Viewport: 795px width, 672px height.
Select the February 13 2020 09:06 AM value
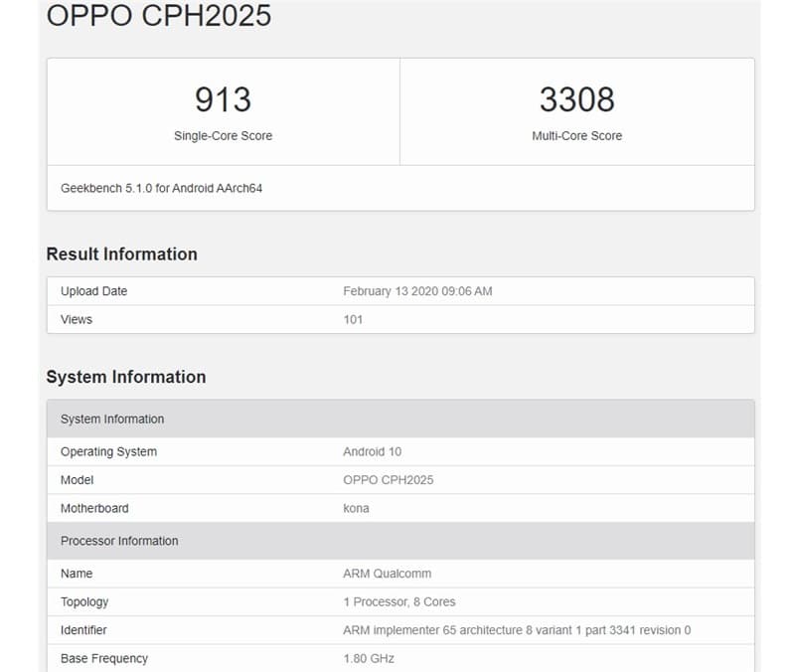click(417, 291)
